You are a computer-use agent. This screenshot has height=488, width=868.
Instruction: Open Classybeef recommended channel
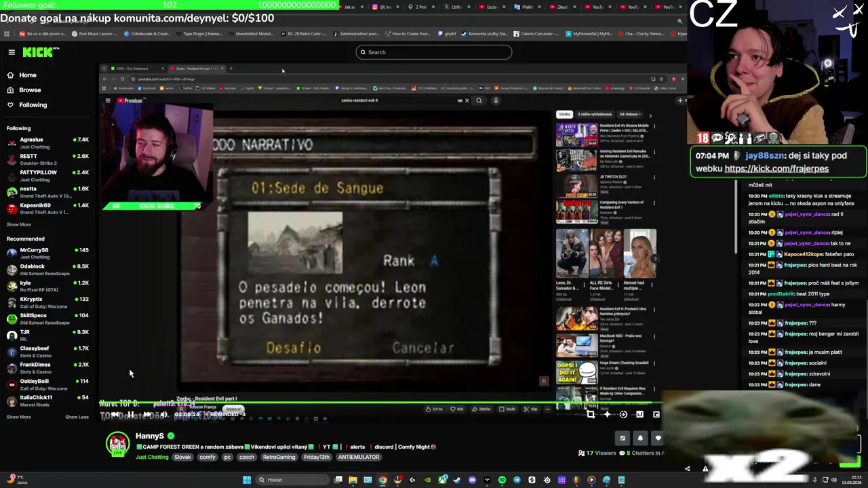point(47,351)
